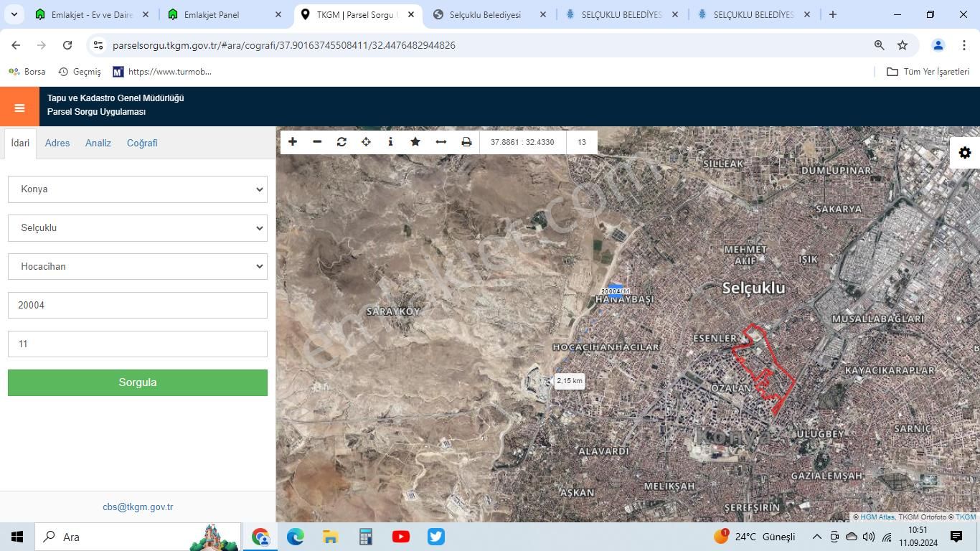Image resolution: width=980 pixels, height=551 pixels.
Task: Click the zoom in plus map tool
Action: pyautogui.click(x=293, y=142)
